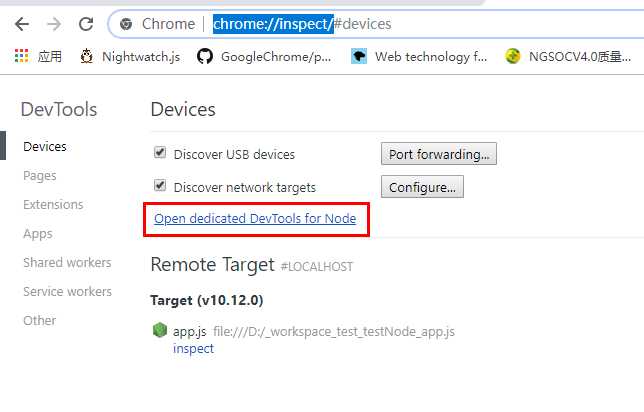
Task: Select the Devices sidebar tab
Action: click(45, 146)
